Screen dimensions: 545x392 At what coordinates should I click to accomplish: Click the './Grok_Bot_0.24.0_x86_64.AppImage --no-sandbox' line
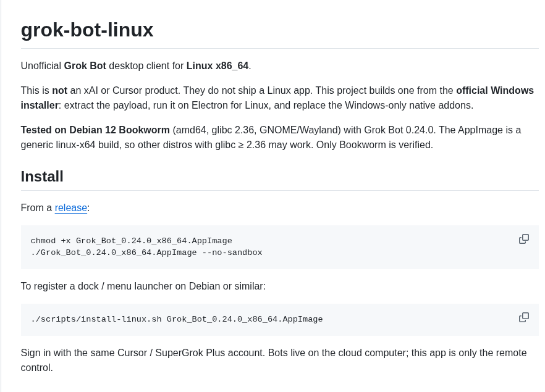click(x=146, y=252)
